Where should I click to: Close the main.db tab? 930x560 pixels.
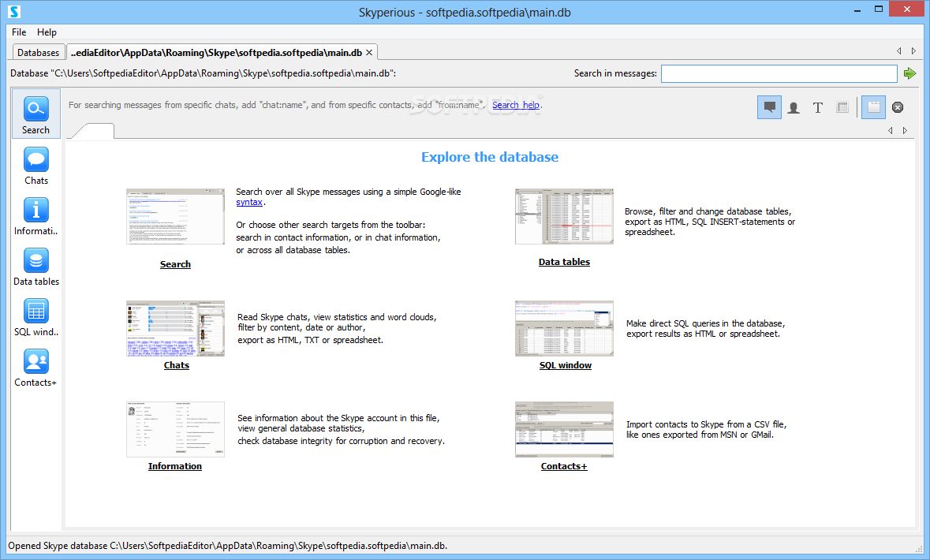pyautogui.click(x=369, y=52)
